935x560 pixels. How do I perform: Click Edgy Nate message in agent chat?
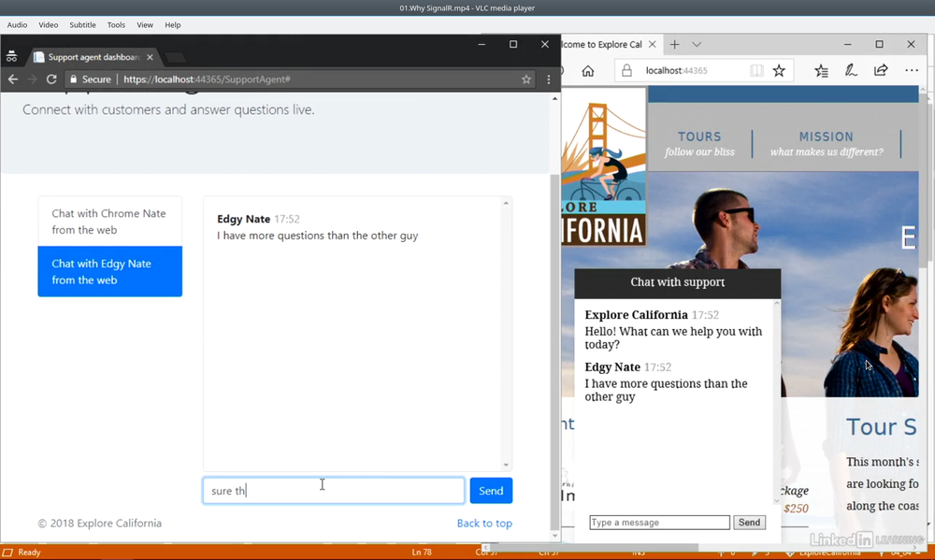[x=317, y=236]
